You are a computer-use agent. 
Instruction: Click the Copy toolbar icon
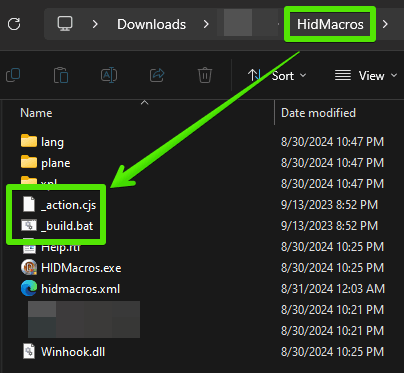pos(13,75)
